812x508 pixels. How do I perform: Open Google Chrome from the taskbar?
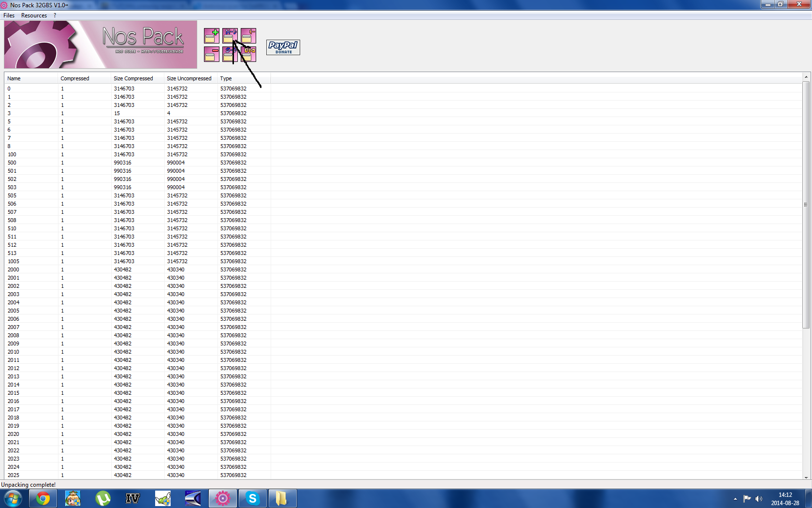tap(43, 498)
